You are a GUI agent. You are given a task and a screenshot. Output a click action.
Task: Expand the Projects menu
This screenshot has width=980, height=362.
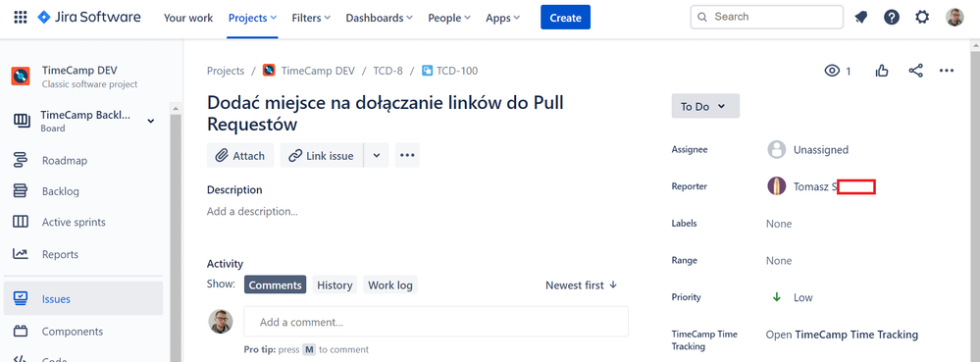252,18
